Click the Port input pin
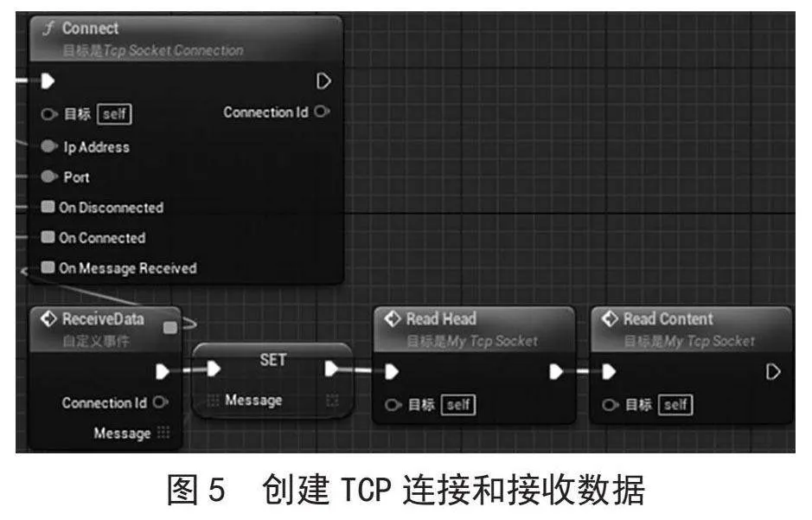The image size is (812, 520). click(x=48, y=177)
